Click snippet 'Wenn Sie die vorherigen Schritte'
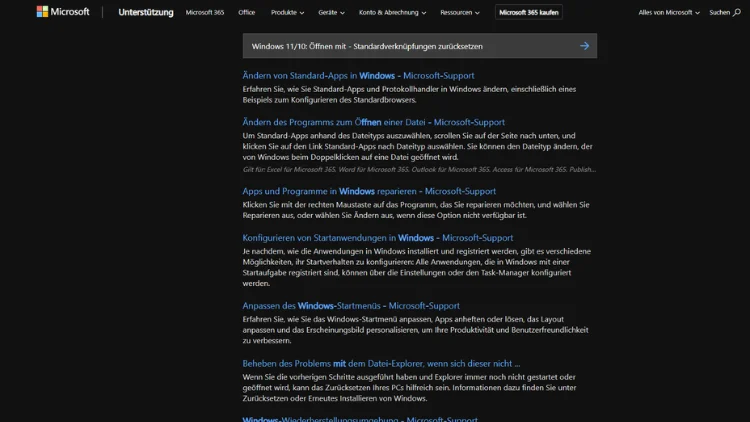The image size is (750, 422). (x=409, y=388)
